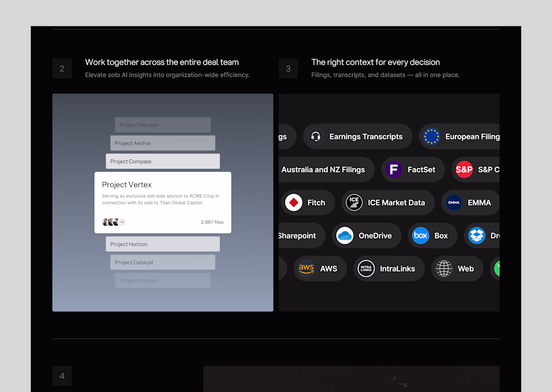The height and width of the screenshot is (392, 552).
Task: Click the S&P red logo icon
Action: click(464, 169)
